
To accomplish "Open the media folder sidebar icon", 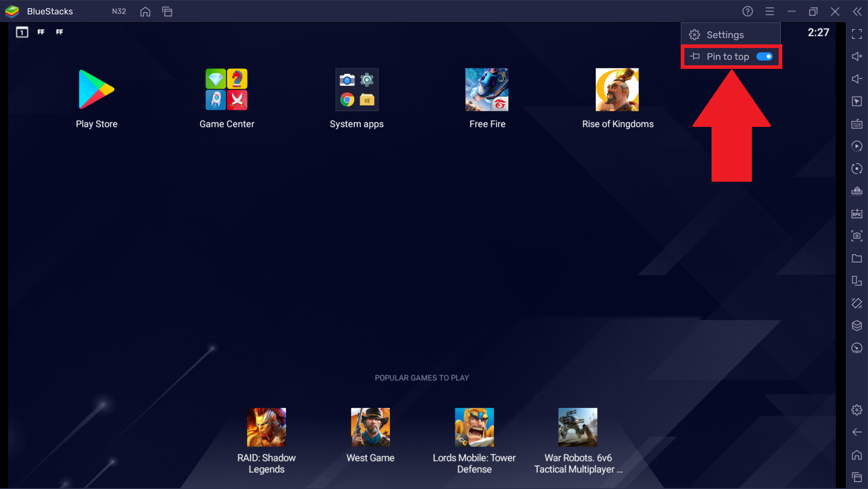I will [x=856, y=258].
